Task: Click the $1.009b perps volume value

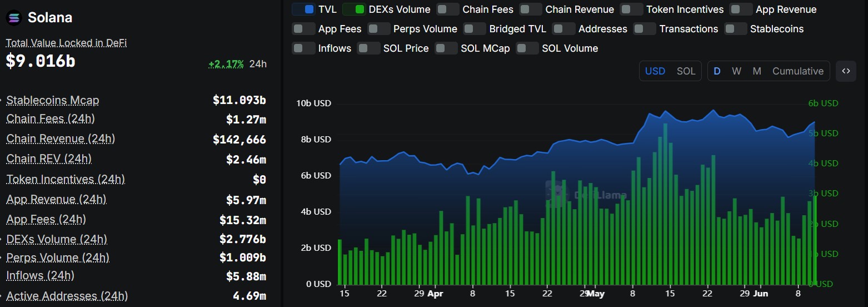Action: [x=243, y=258]
